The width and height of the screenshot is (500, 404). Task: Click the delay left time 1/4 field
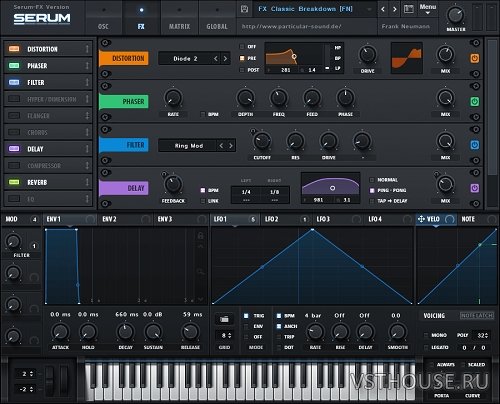tap(246, 192)
